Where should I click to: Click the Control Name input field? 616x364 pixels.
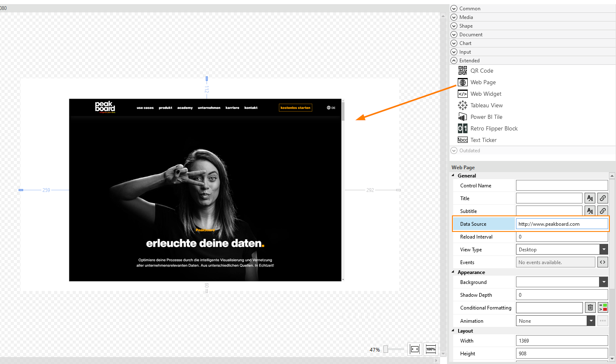pyautogui.click(x=562, y=185)
